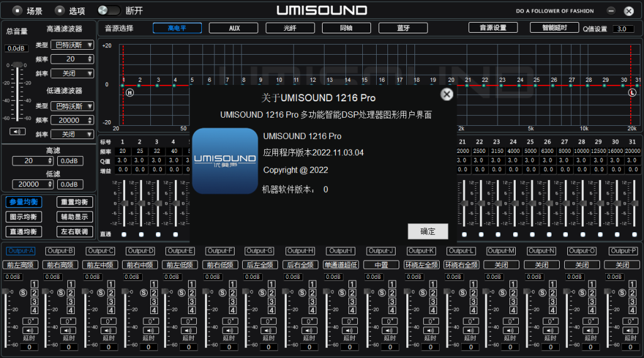Solo the Output-K channel
This screenshot has width=644, height=358.
click(x=423, y=293)
